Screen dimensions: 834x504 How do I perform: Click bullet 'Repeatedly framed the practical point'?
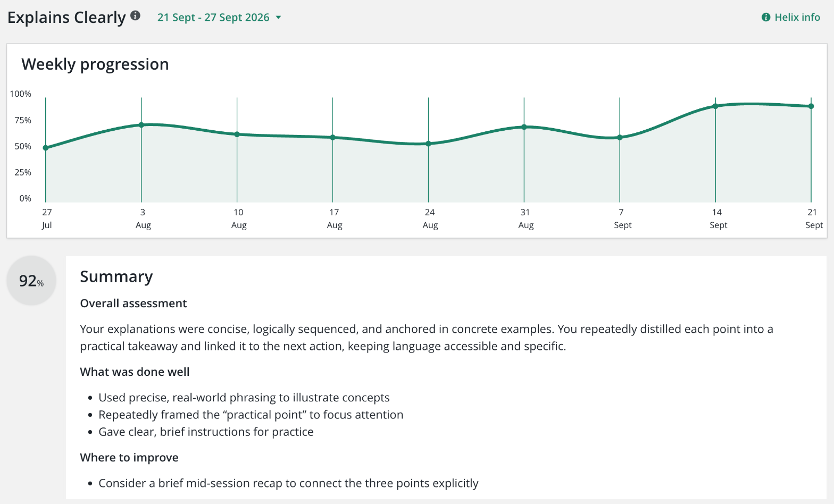(251, 415)
